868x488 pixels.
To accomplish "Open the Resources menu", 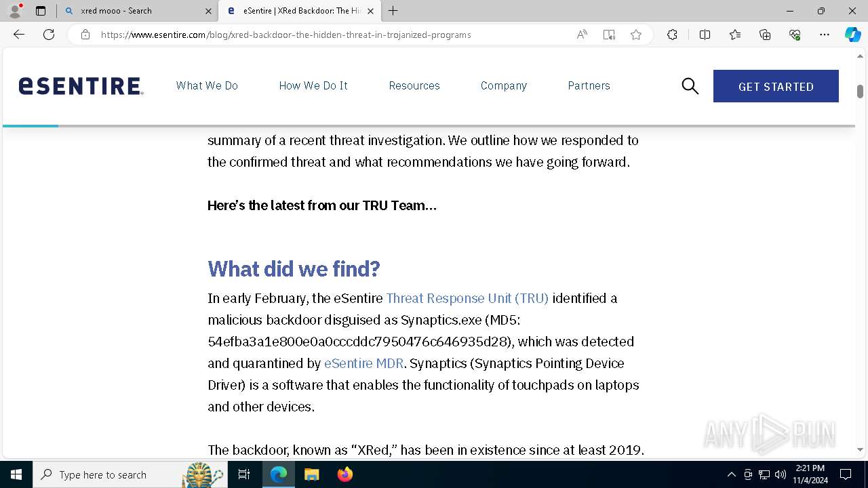I will click(x=414, y=85).
